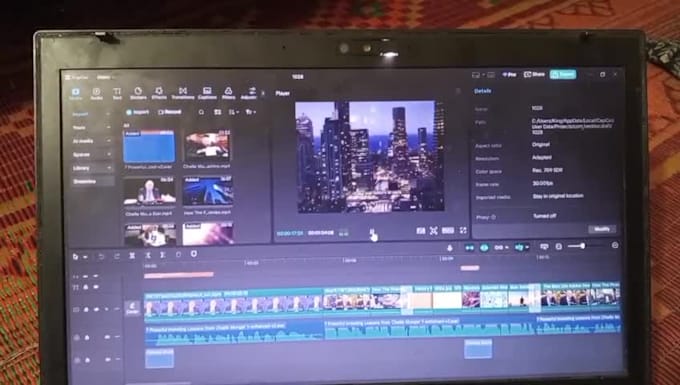Open the Stickers tab
The height and width of the screenshot is (385, 680).
pos(138,93)
